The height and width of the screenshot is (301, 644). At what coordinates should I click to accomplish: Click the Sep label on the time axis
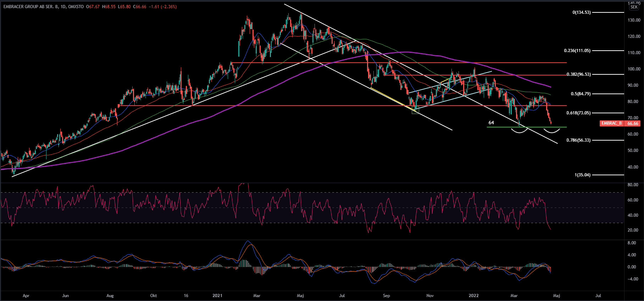pyautogui.click(x=386, y=296)
